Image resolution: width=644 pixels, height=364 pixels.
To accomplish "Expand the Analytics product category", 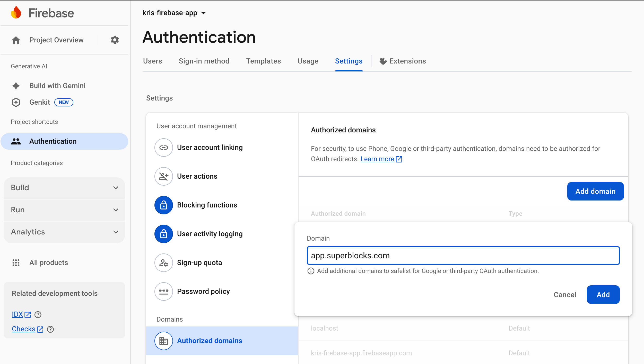I will (x=64, y=231).
